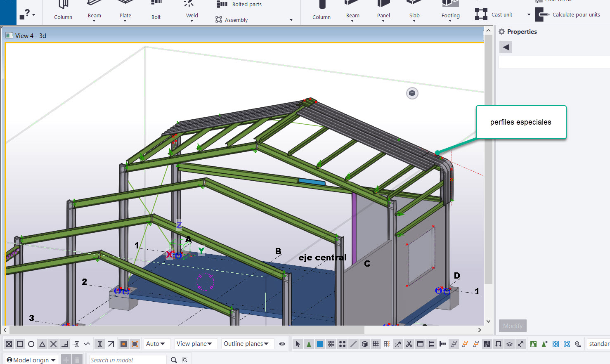610x364 pixels.
Task: Expand the dropdown arrow right of Cast unit
Action: point(529,14)
